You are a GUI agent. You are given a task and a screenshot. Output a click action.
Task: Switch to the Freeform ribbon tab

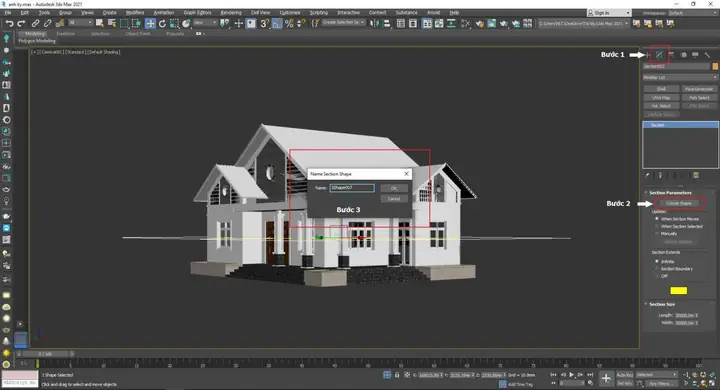tap(65, 34)
